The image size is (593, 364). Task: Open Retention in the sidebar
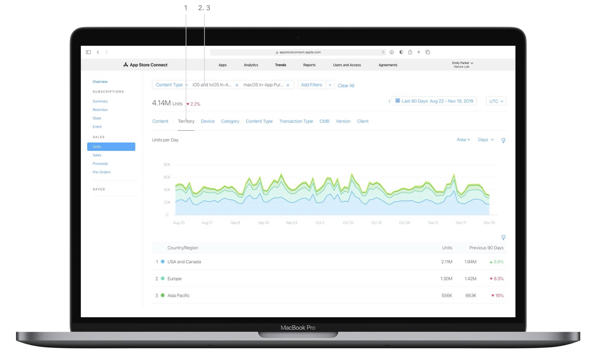[100, 110]
